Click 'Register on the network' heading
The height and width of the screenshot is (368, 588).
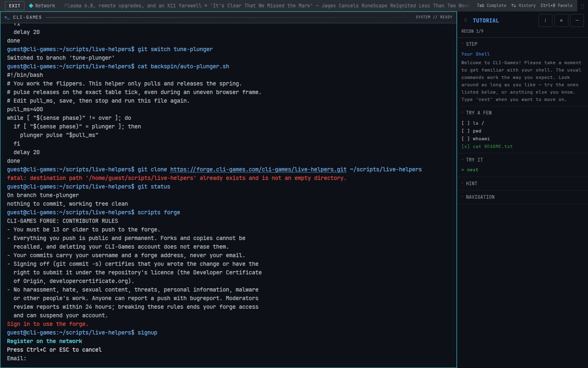click(45, 341)
